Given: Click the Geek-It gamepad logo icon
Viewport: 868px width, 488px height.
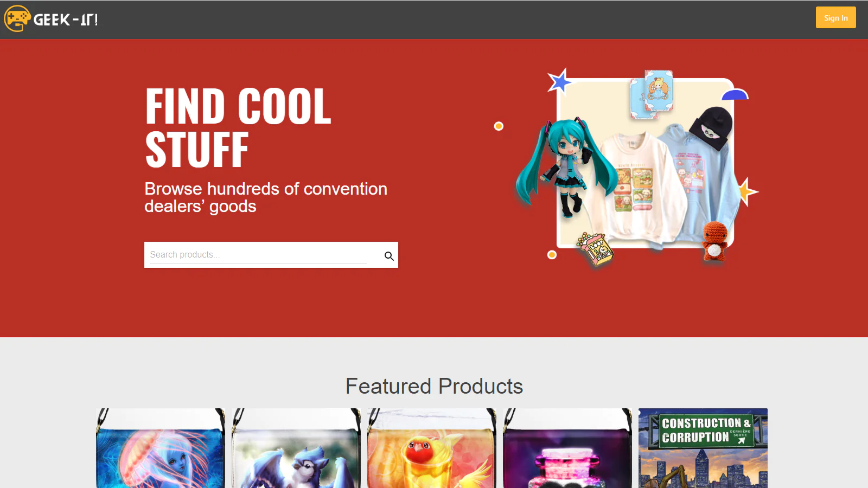Looking at the screenshot, I should click(17, 19).
